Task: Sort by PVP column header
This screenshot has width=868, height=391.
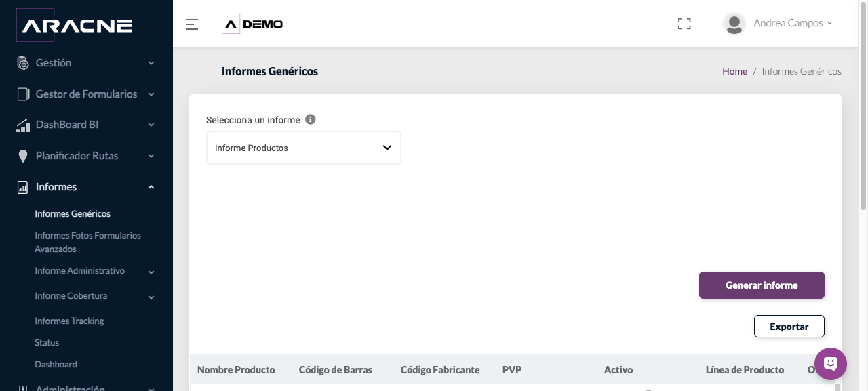Action: coord(512,370)
